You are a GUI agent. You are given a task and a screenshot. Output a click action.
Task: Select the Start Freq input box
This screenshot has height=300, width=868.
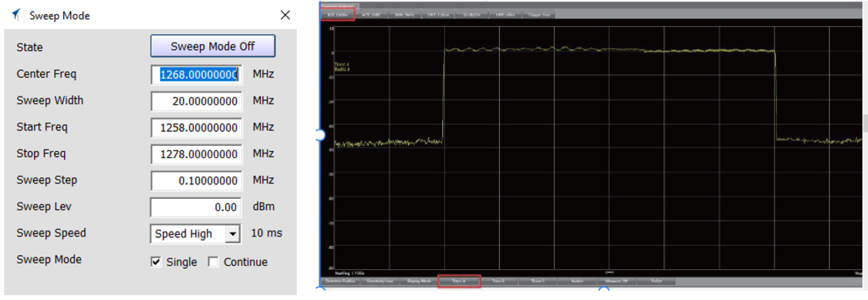197,128
